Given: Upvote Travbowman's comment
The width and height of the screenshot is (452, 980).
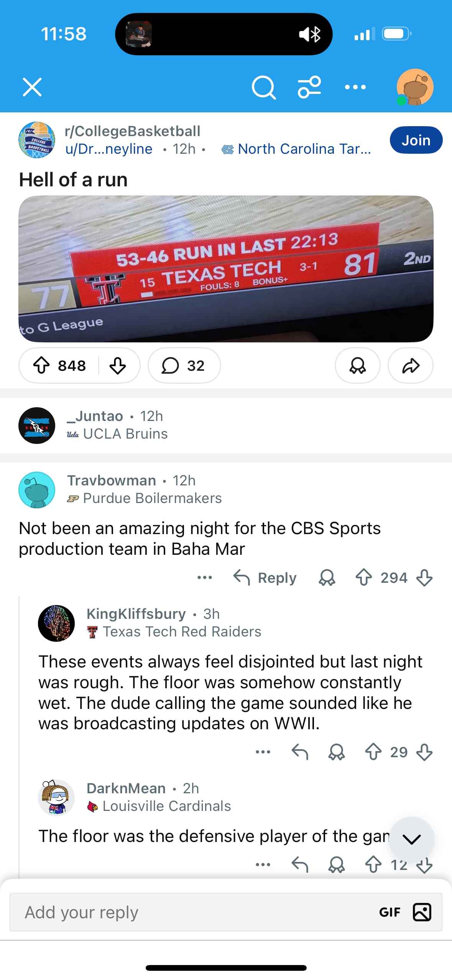Looking at the screenshot, I should pos(363,577).
